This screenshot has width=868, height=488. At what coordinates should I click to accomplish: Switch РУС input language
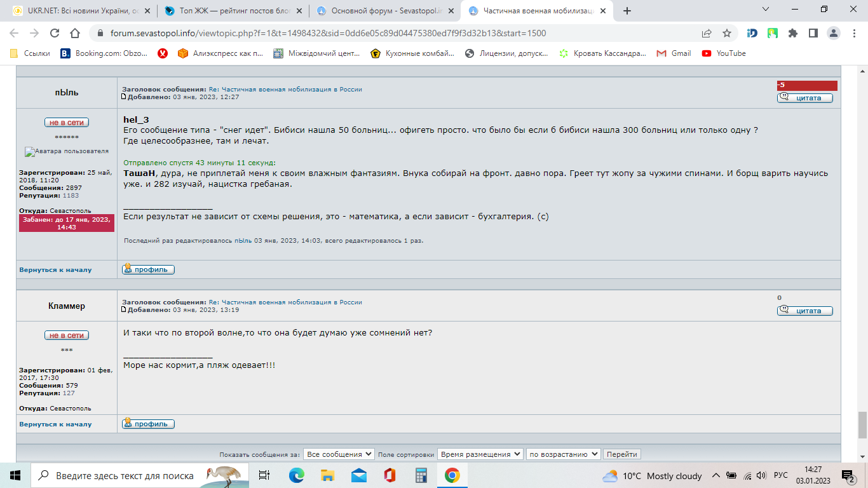tap(781, 475)
